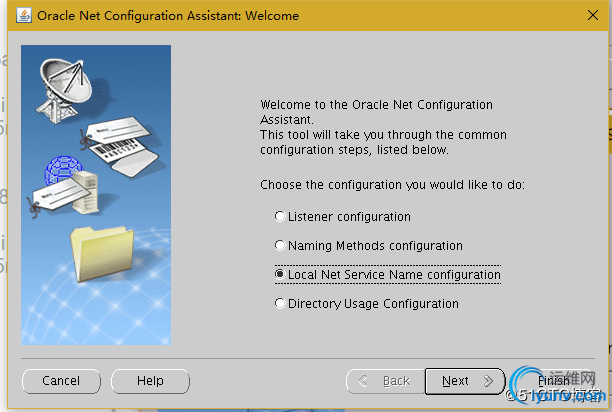Click the welcome message text
This screenshot has height=412, width=612.
coord(383,127)
